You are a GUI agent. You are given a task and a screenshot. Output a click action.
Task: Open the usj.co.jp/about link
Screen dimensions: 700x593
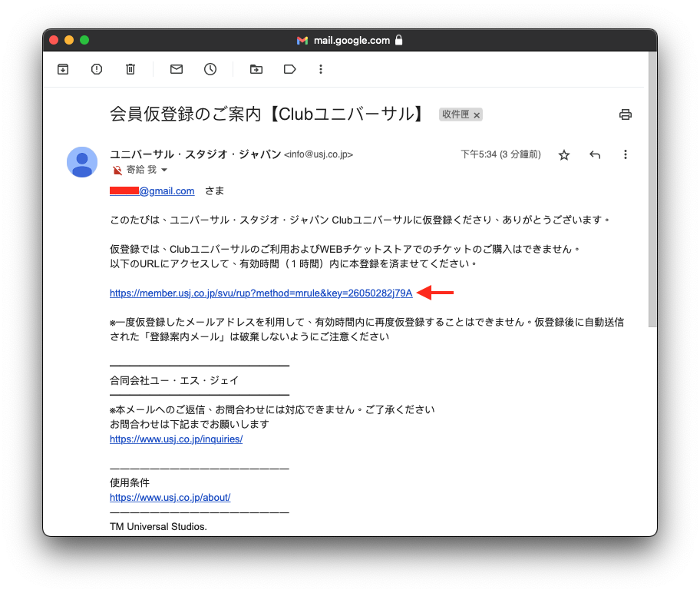(170, 498)
